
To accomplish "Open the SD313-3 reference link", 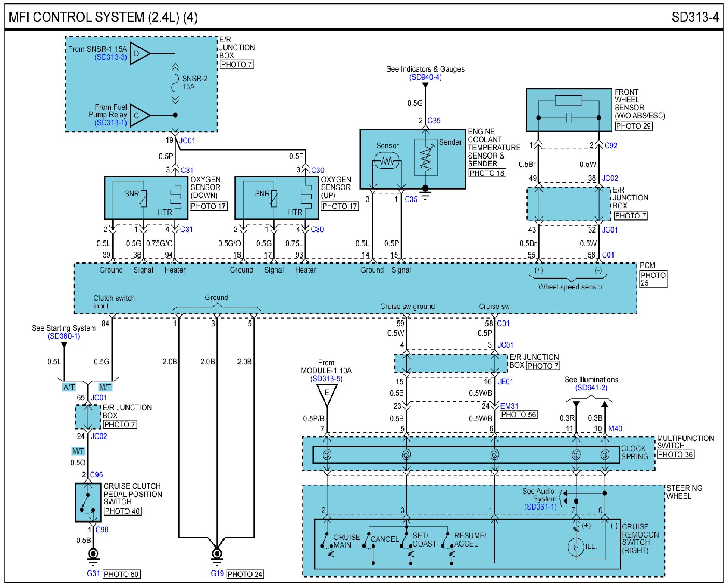I will point(111,57).
